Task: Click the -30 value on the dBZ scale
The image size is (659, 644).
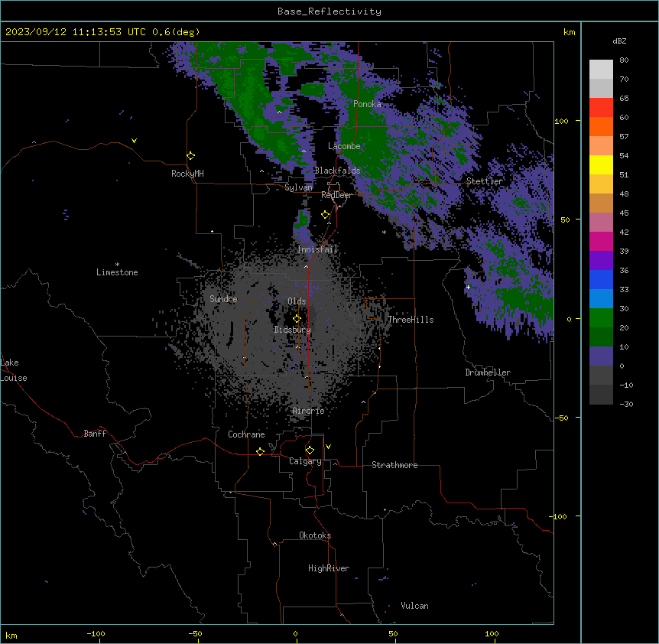Action: click(626, 404)
